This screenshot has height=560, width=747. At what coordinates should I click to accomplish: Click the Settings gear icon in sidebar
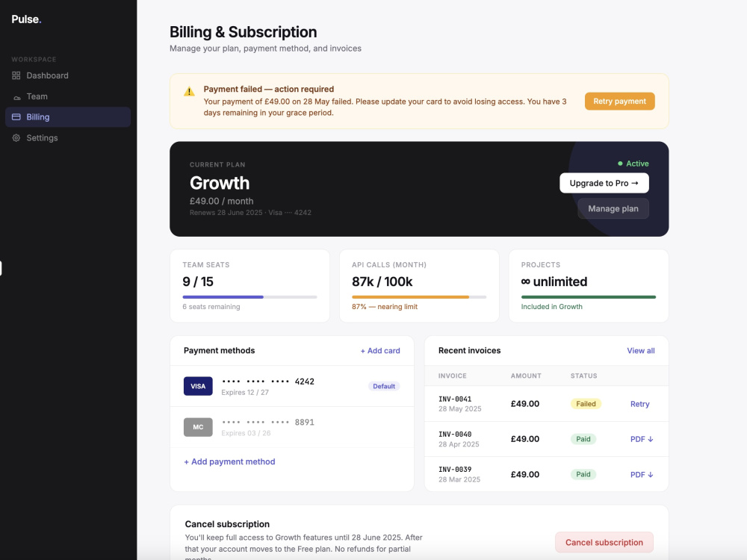pos(16,137)
